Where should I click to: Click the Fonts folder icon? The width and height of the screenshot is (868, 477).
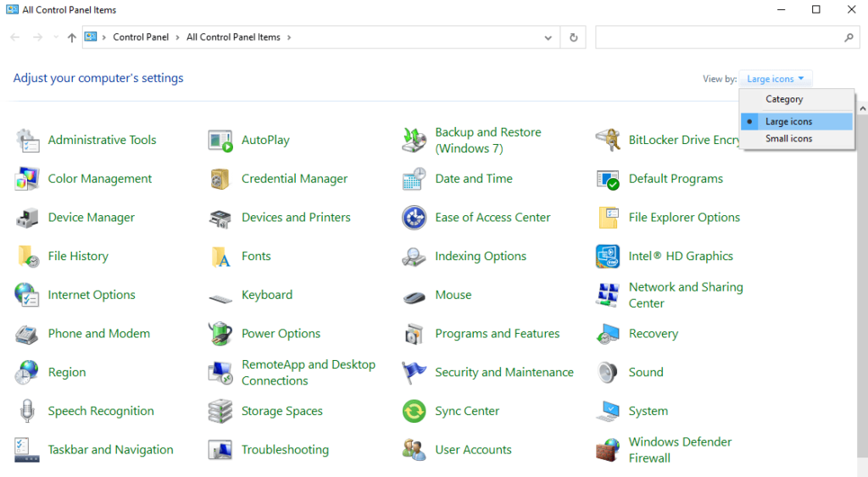(x=220, y=257)
